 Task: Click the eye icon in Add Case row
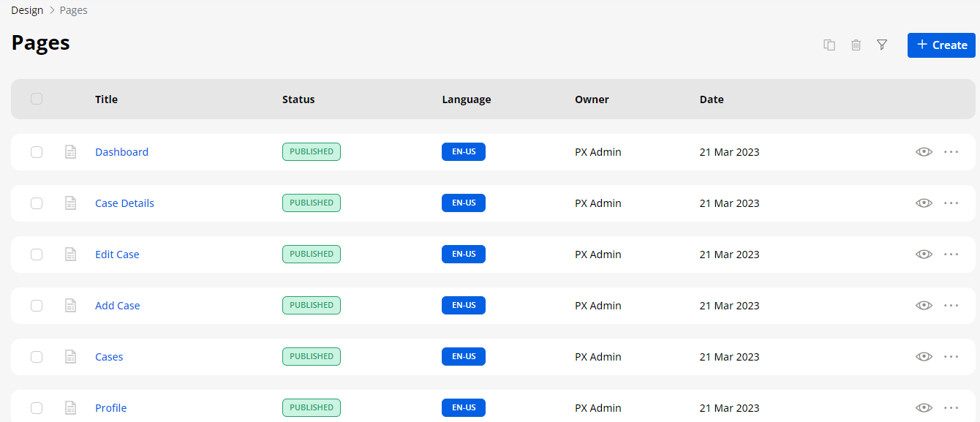point(924,306)
